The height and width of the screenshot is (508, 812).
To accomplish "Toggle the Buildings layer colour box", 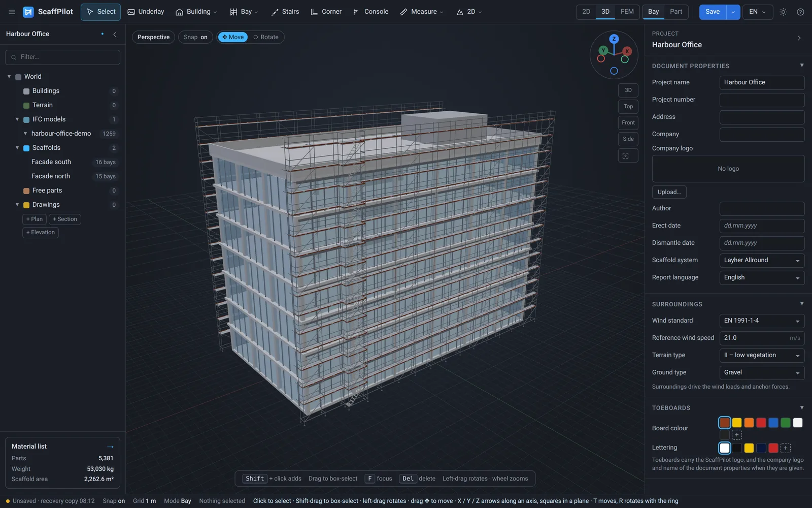I will (x=26, y=91).
